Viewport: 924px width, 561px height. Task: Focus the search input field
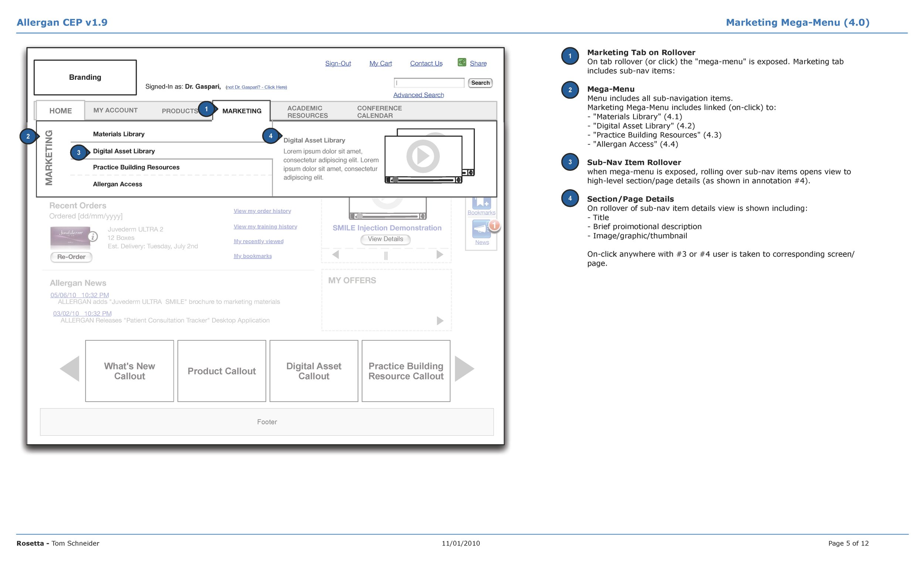point(429,82)
